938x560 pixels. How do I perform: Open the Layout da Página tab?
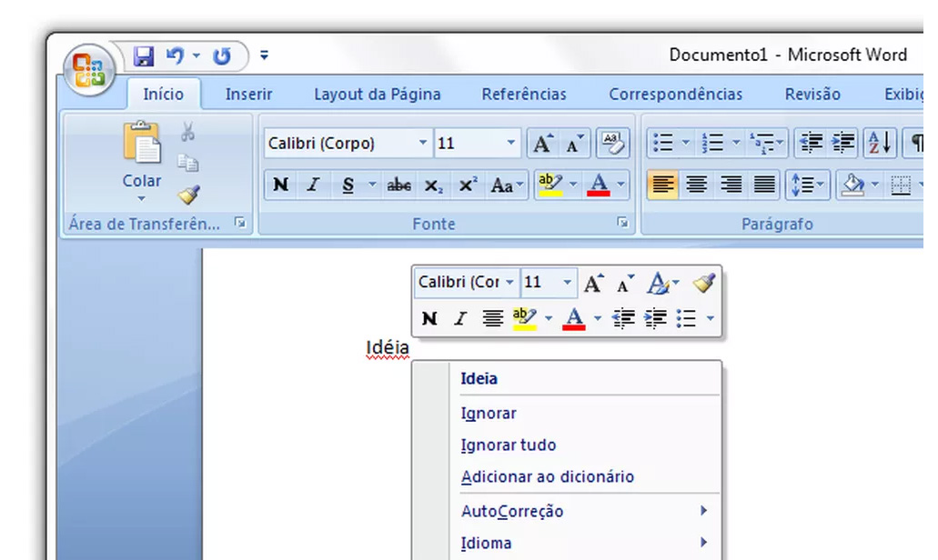pos(377,95)
